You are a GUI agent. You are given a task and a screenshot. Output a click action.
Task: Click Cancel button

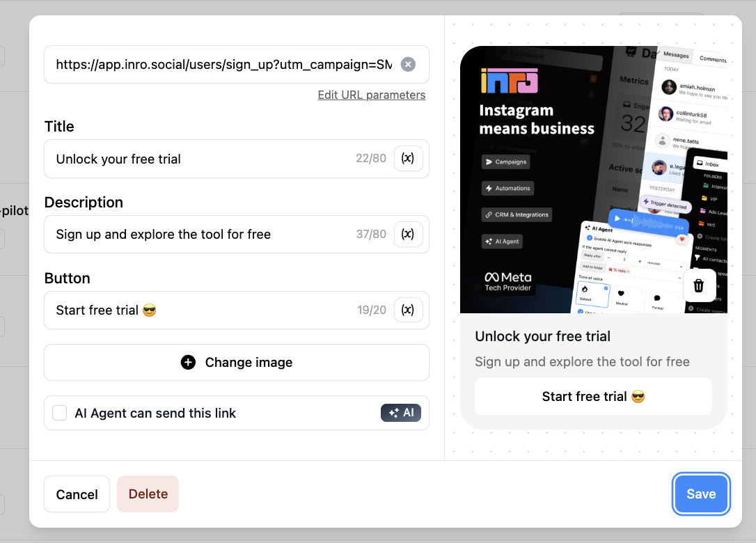click(77, 494)
